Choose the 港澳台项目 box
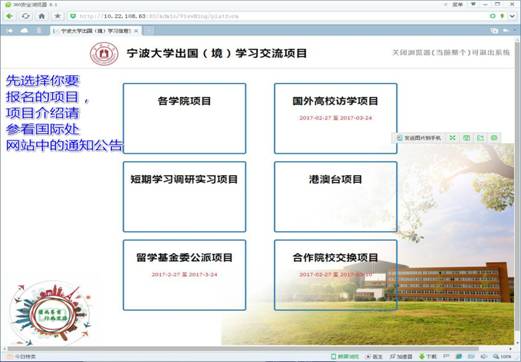Viewport: 521px width, 362px height. pos(336,197)
